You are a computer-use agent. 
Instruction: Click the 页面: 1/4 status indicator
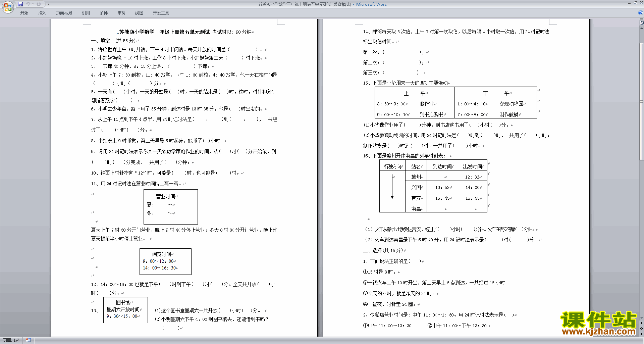pyautogui.click(x=11, y=340)
